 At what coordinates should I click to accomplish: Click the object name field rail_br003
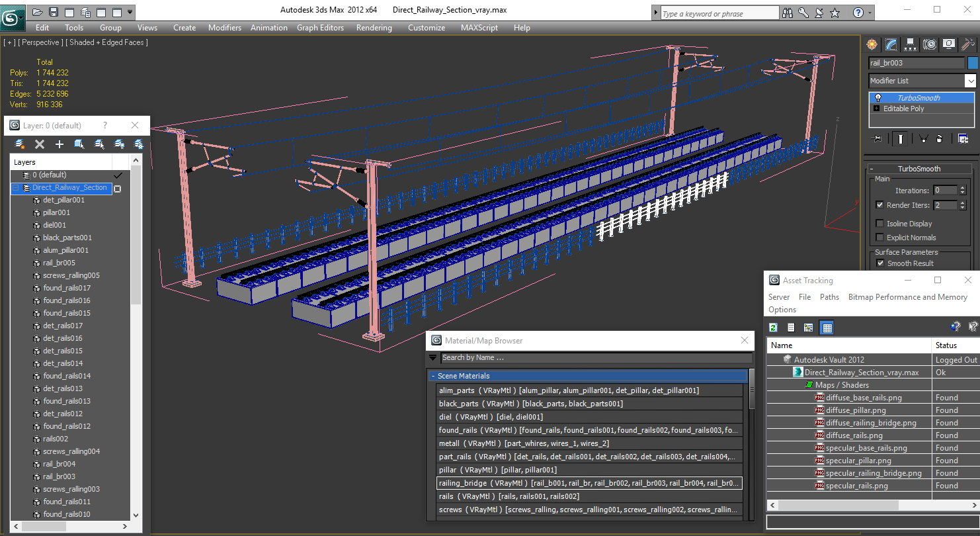tap(916, 63)
